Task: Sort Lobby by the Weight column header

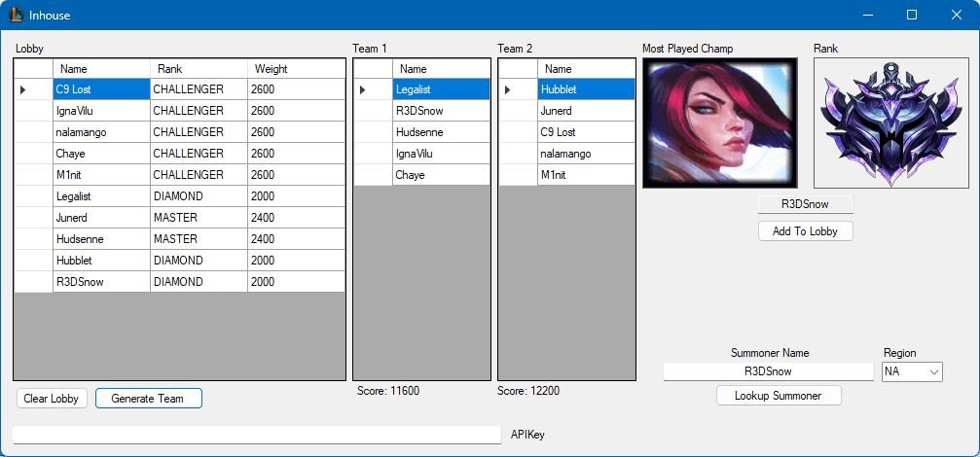Action: 296,69
